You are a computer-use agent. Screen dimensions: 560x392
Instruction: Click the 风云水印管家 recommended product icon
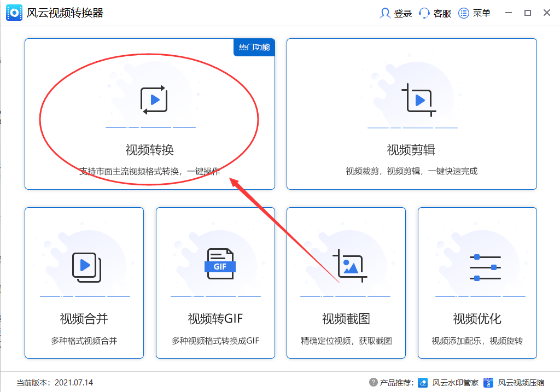[x=421, y=383]
